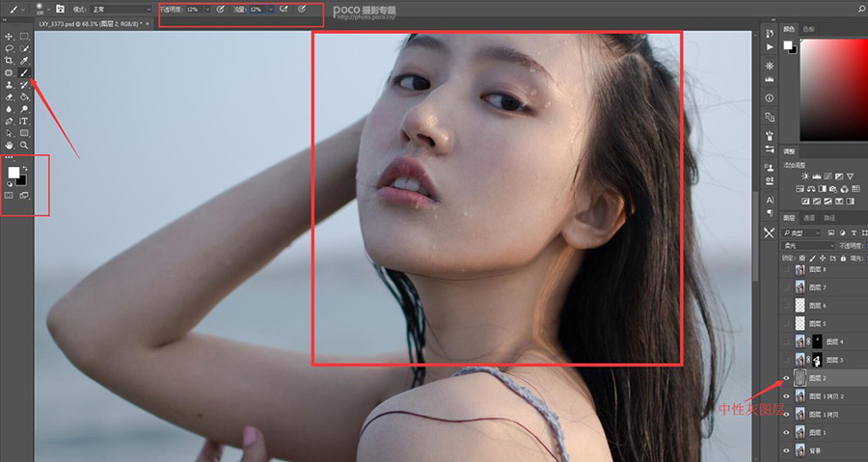Hide layer 图层 1
Image resolution: width=868 pixels, height=462 pixels.
[x=786, y=433]
